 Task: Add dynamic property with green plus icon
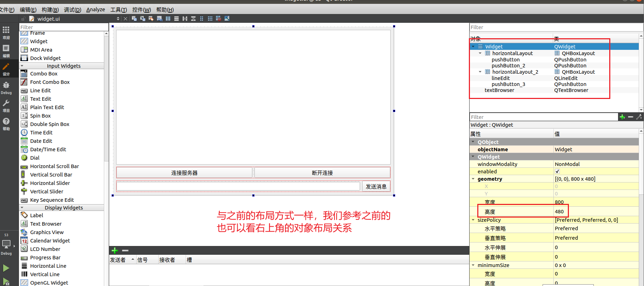coord(622,117)
